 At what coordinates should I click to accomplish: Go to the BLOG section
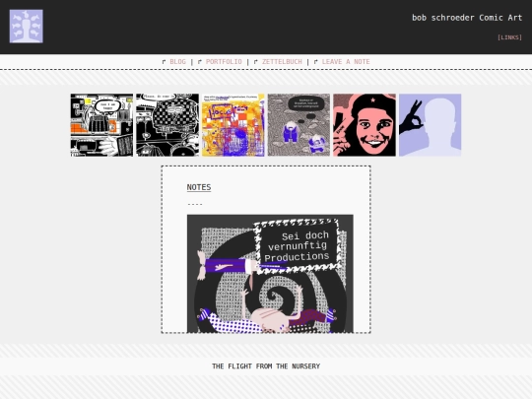(x=177, y=62)
